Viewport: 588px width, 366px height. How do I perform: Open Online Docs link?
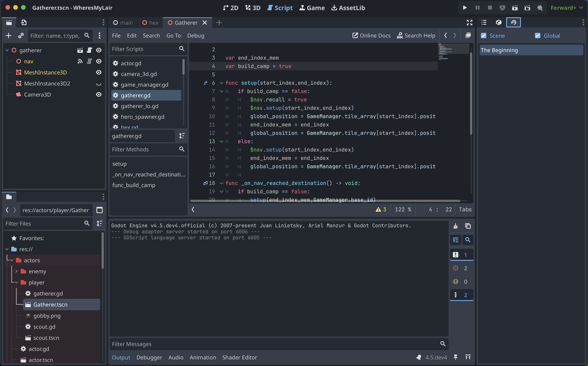371,36
